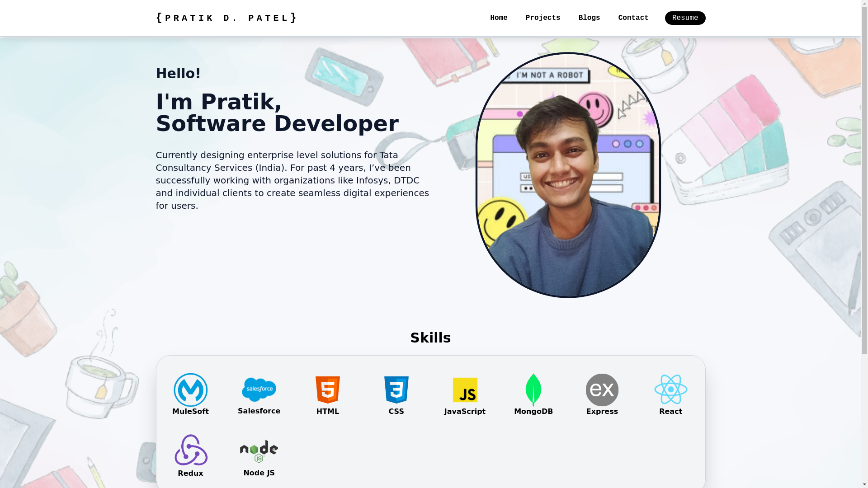Click the MuleSoft label text

point(190,412)
